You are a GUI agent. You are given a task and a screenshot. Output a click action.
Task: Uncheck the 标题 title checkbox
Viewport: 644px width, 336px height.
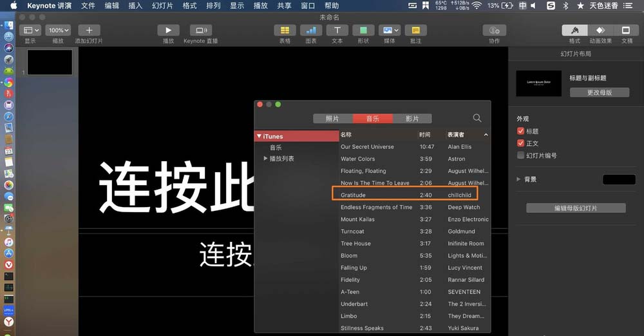[520, 131]
